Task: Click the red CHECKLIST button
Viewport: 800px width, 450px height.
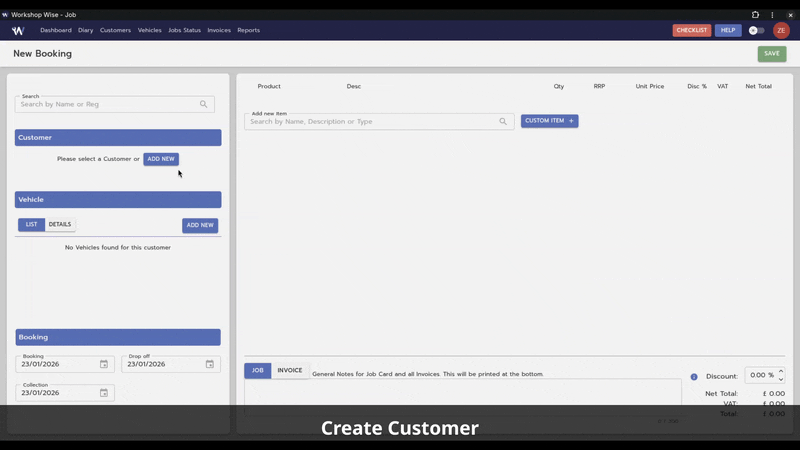Action: pyautogui.click(x=691, y=30)
